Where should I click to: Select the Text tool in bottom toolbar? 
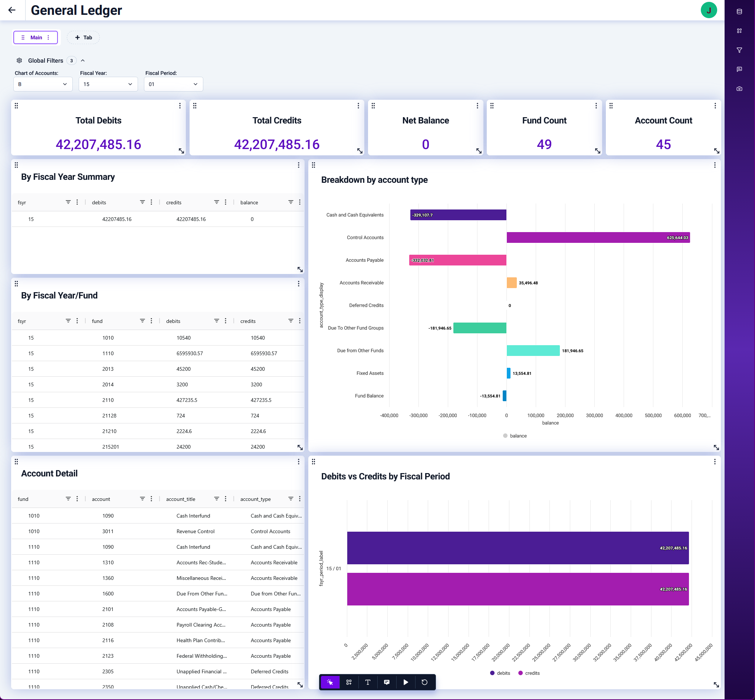367,682
